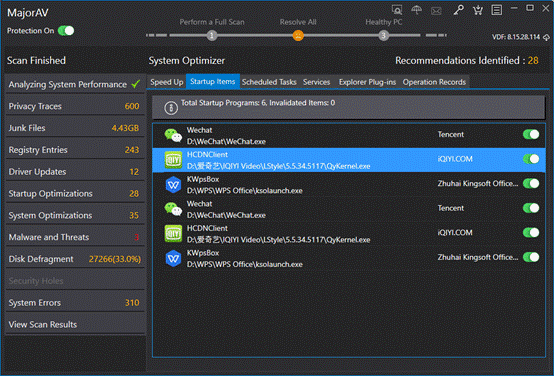The width and height of the screenshot is (554, 376).
Task: Open the Explorer Plug-ins tab
Action: [x=367, y=82]
